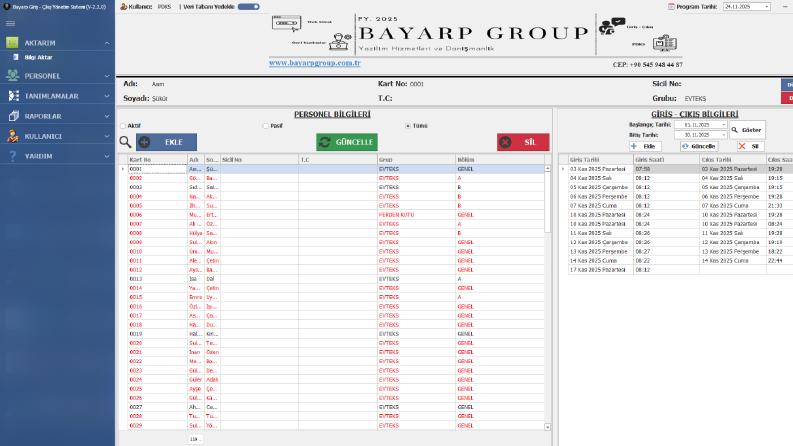Click the Aktarım sidebar icon

click(13, 43)
